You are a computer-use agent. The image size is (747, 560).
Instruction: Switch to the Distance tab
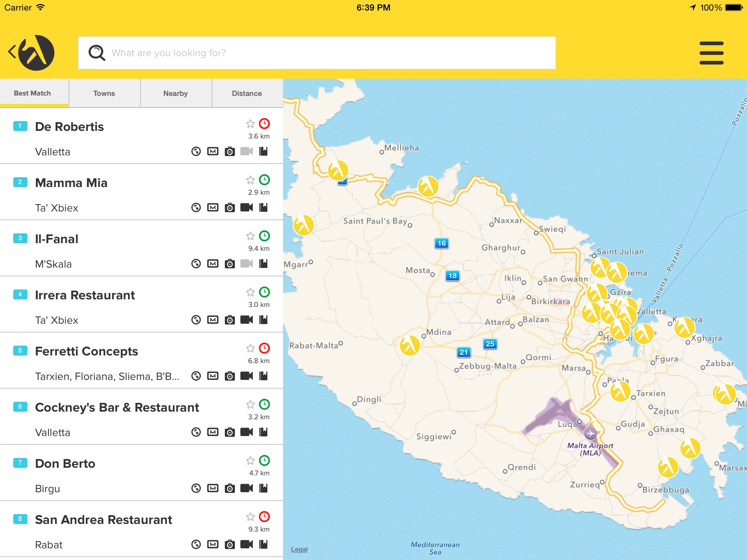[x=247, y=93]
